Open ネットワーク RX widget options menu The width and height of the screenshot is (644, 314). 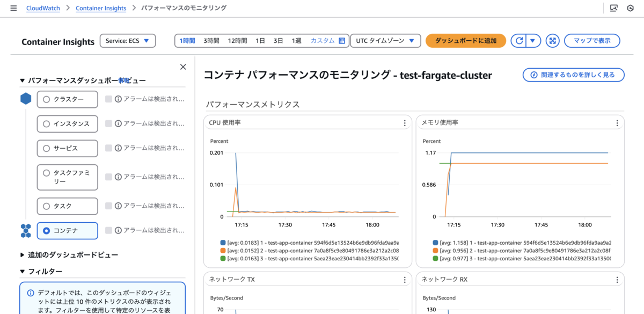(x=617, y=280)
